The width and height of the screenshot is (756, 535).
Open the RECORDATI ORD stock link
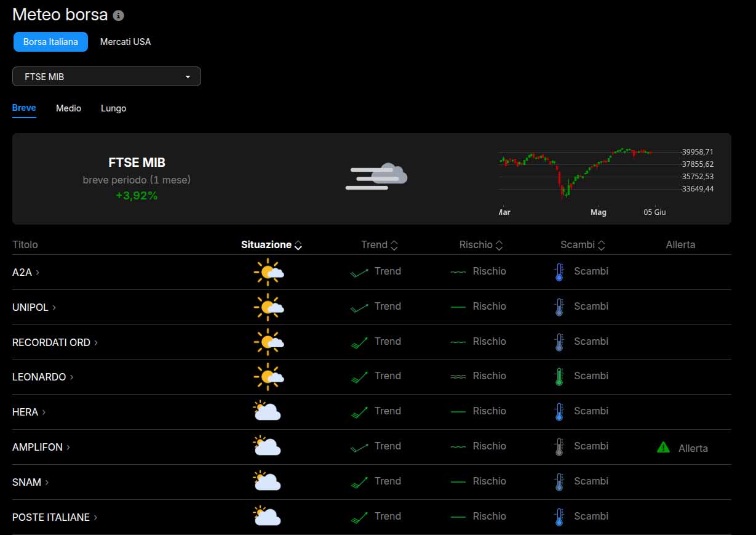pos(51,342)
